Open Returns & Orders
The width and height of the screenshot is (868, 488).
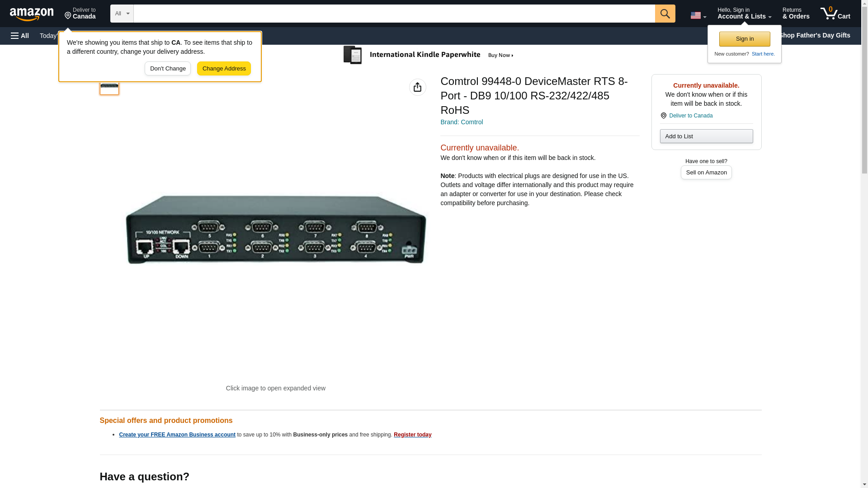796,14
